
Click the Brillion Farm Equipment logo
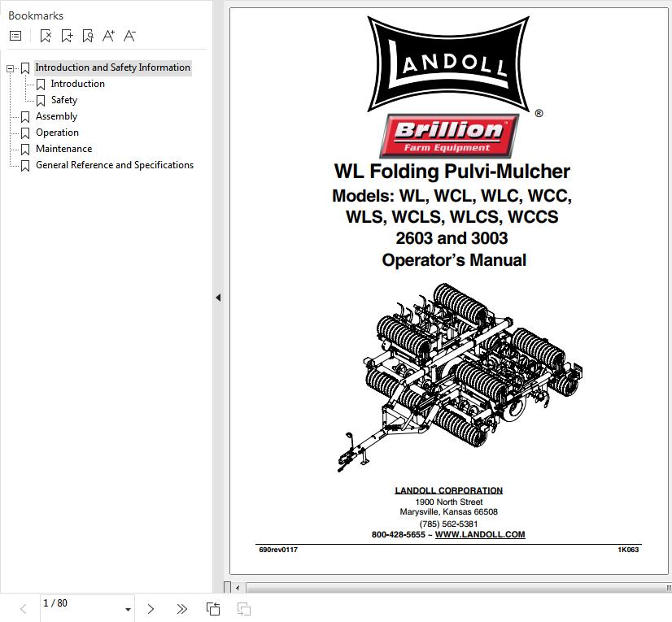click(449, 136)
